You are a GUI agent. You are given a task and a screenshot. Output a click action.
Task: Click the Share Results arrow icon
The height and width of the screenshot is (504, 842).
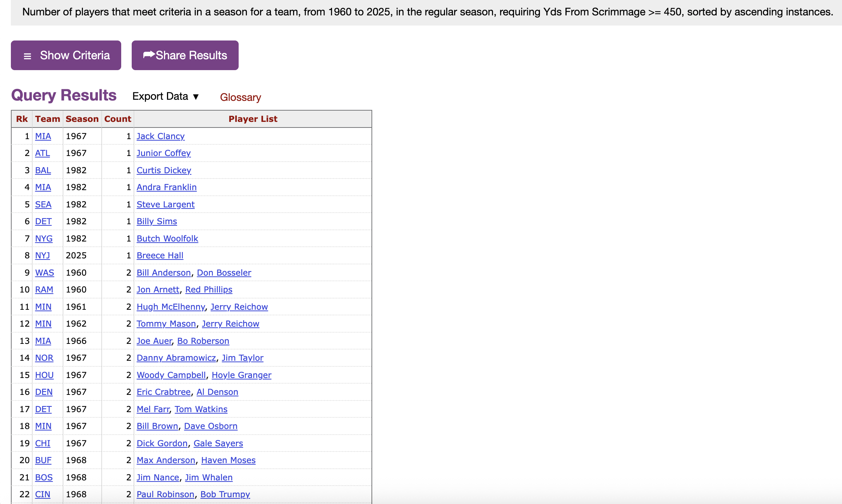click(x=149, y=55)
